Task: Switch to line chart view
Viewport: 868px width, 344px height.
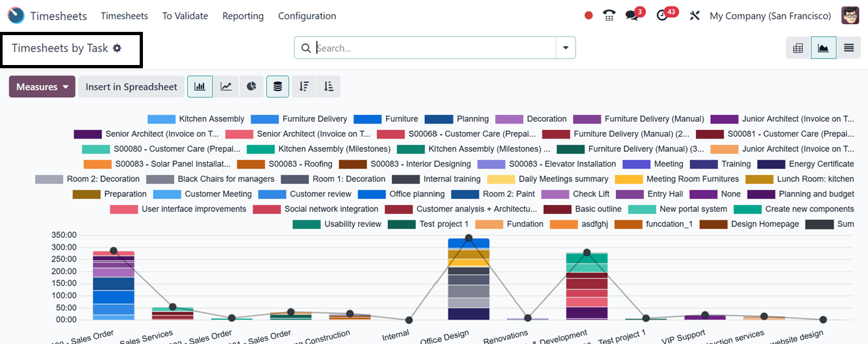Action: [x=225, y=86]
